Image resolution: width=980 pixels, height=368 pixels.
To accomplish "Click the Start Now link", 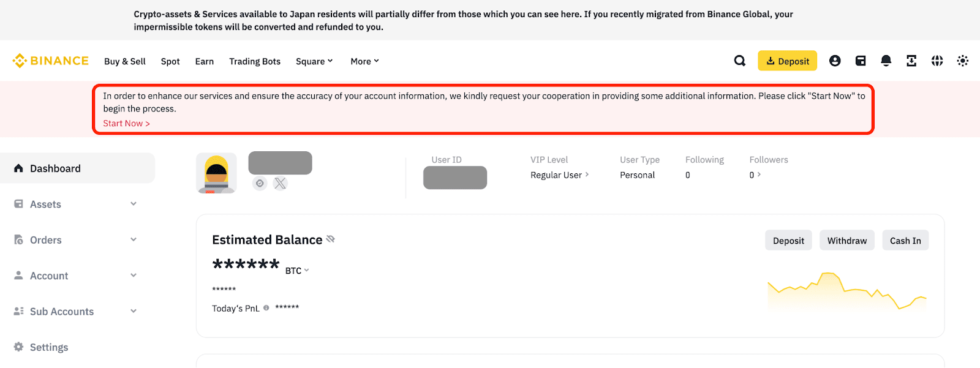I will [126, 122].
